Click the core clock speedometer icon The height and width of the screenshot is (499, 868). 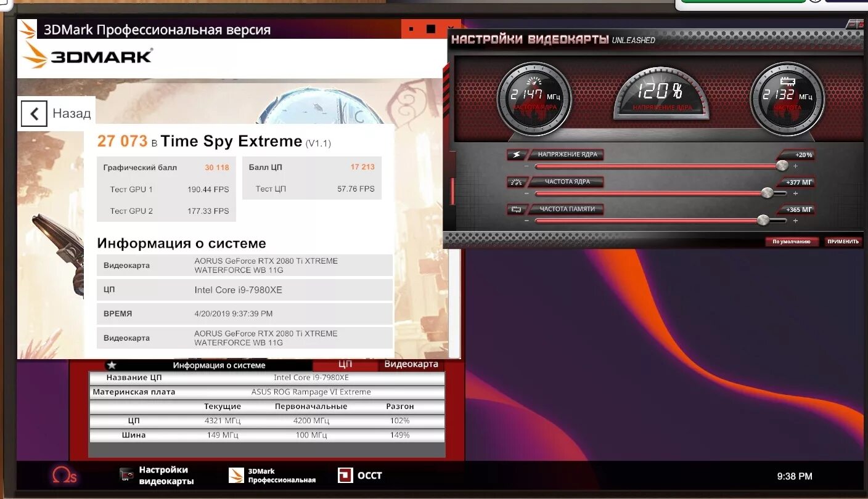pyautogui.click(x=517, y=182)
